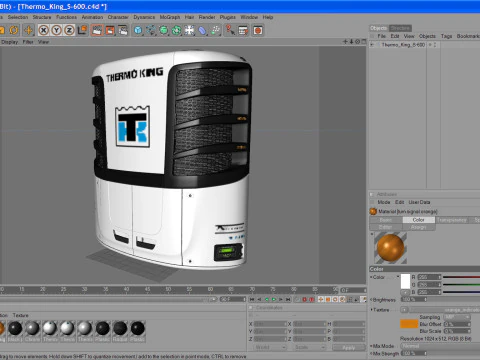
Task: Open the Object manager Tags menu
Action: [446, 36]
